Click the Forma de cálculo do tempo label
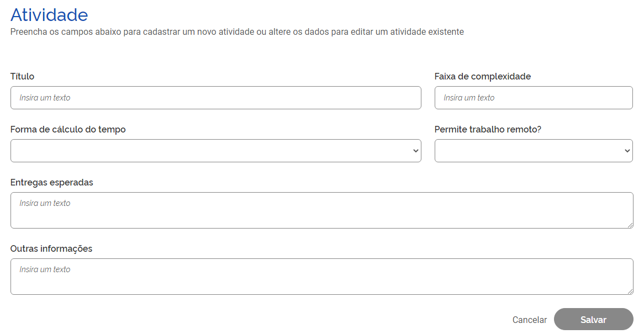 click(x=68, y=129)
